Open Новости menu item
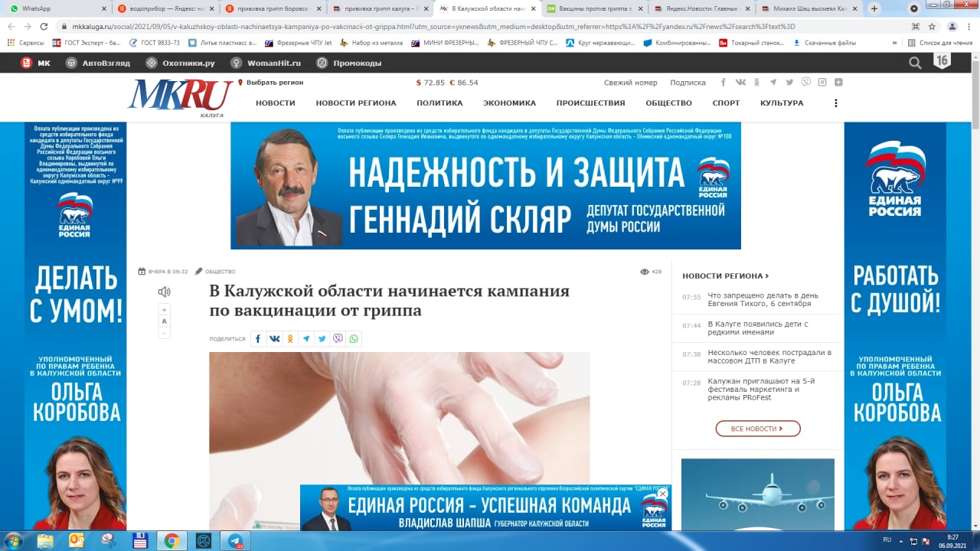980x551 pixels. coord(276,103)
